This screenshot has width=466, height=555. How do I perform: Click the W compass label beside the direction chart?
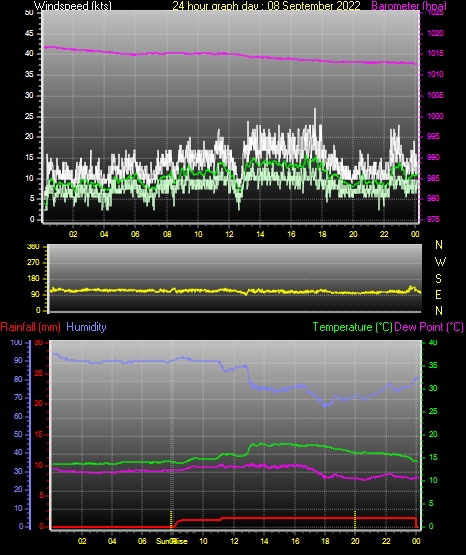point(440,262)
